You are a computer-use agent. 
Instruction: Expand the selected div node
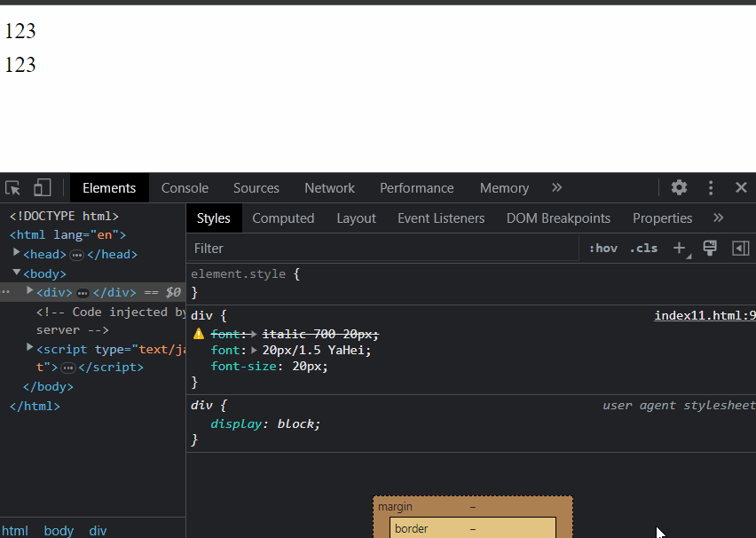pyautogui.click(x=29, y=290)
